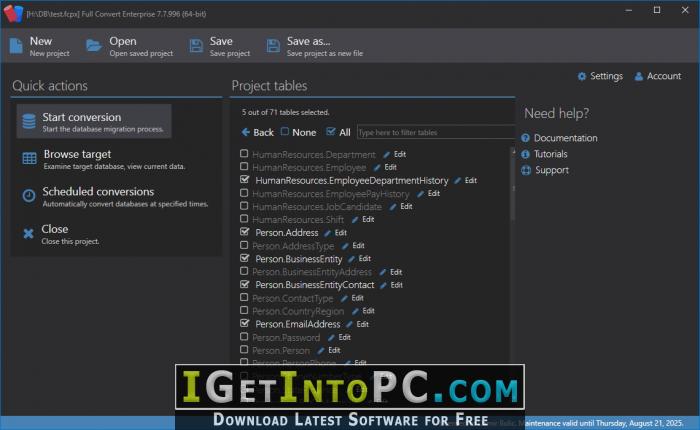Toggle the None selection checkbox

[x=285, y=132]
